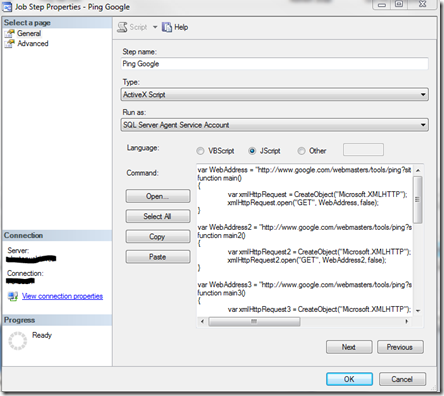Open View connection properties link
The height and width of the screenshot is (396, 444).
pyautogui.click(x=62, y=296)
